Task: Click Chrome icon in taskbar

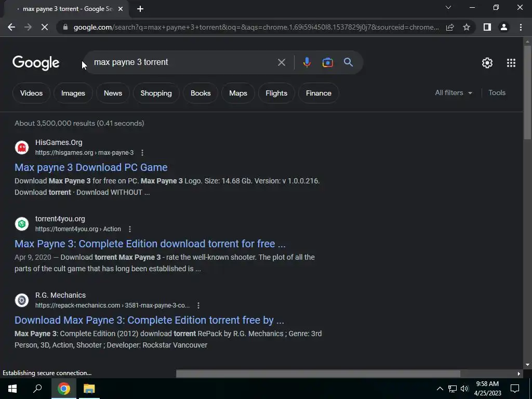Action: (x=63, y=389)
